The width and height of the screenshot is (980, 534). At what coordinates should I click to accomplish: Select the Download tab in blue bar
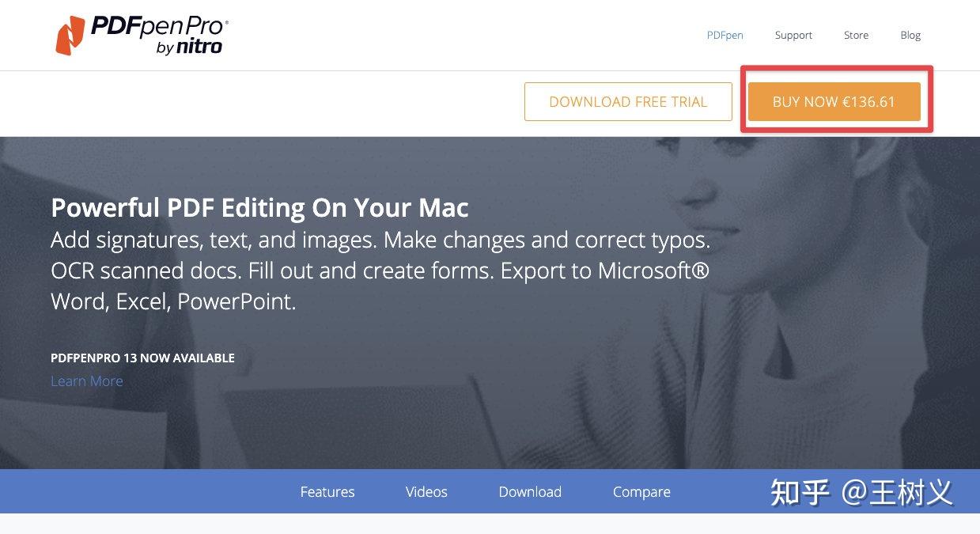[530, 491]
